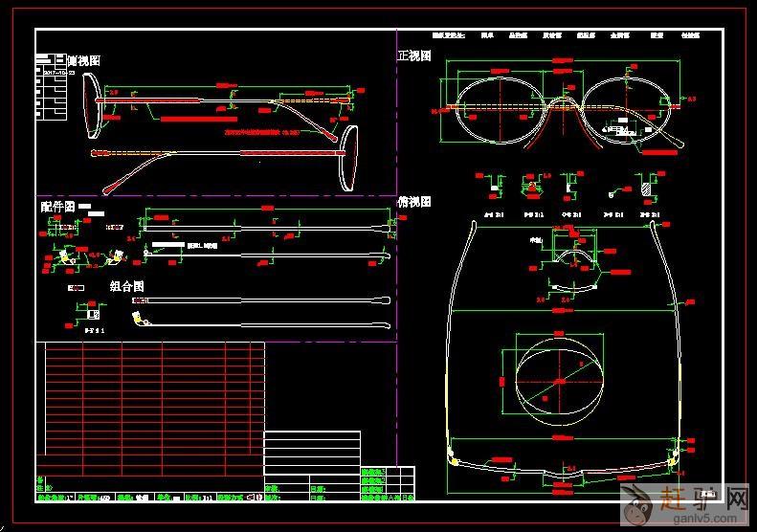Click the white lined revision table
The height and width of the screenshot is (532, 757).
tap(312, 452)
